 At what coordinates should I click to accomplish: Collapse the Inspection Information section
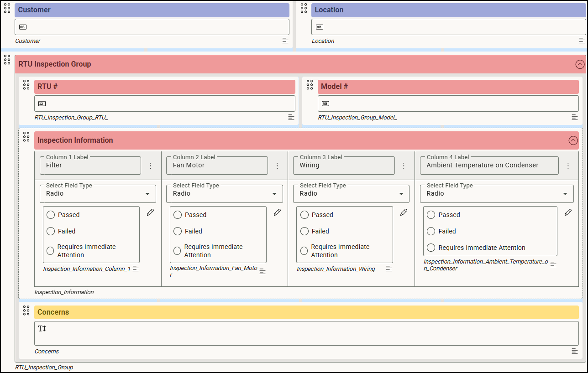coord(573,140)
